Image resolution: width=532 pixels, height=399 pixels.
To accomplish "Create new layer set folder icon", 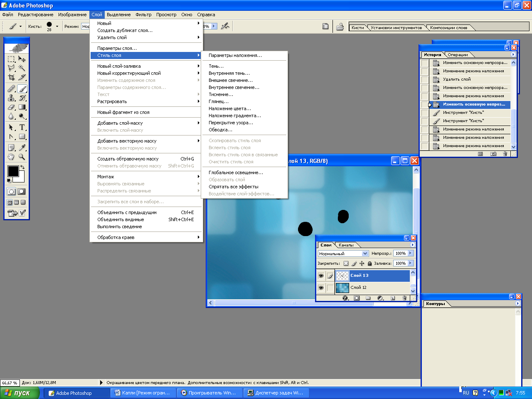I will [x=368, y=298].
